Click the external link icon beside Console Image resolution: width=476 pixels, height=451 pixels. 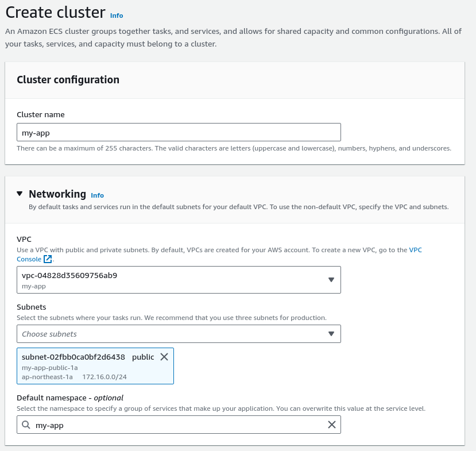(48, 259)
